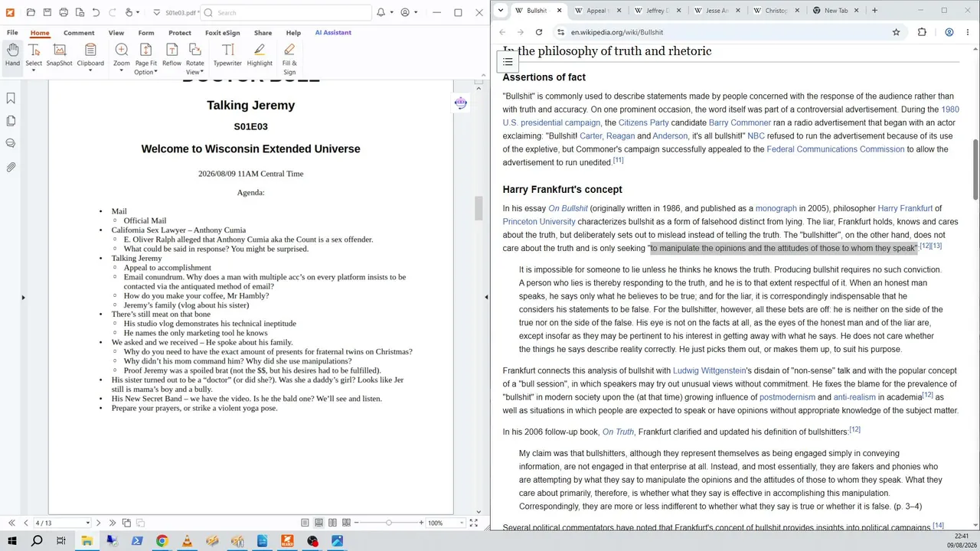Open File Explorer from the taskbar

87,541
